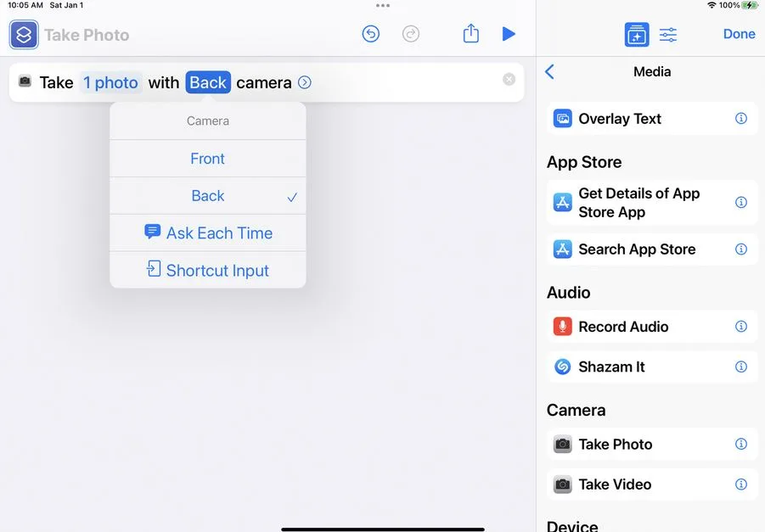Show info for Overlay Text
765x532 pixels.
pyautogui.click(x=740, y=119)
